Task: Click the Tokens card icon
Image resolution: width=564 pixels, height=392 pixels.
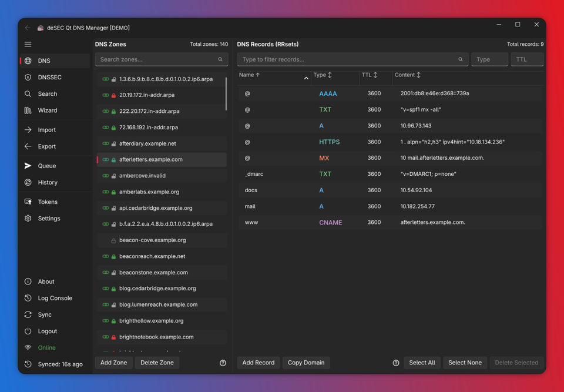Action: click(28, 202)
